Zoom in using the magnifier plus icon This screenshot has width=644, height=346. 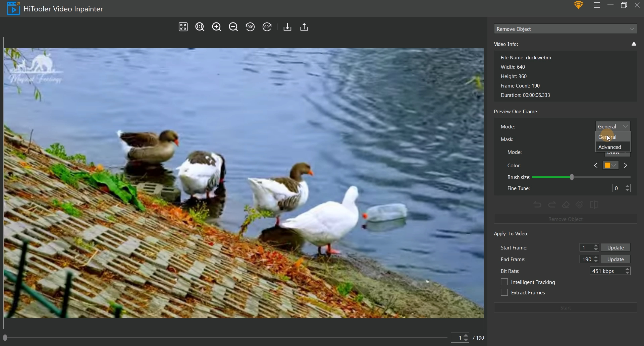pyautogui.click(x=216, y=27)
